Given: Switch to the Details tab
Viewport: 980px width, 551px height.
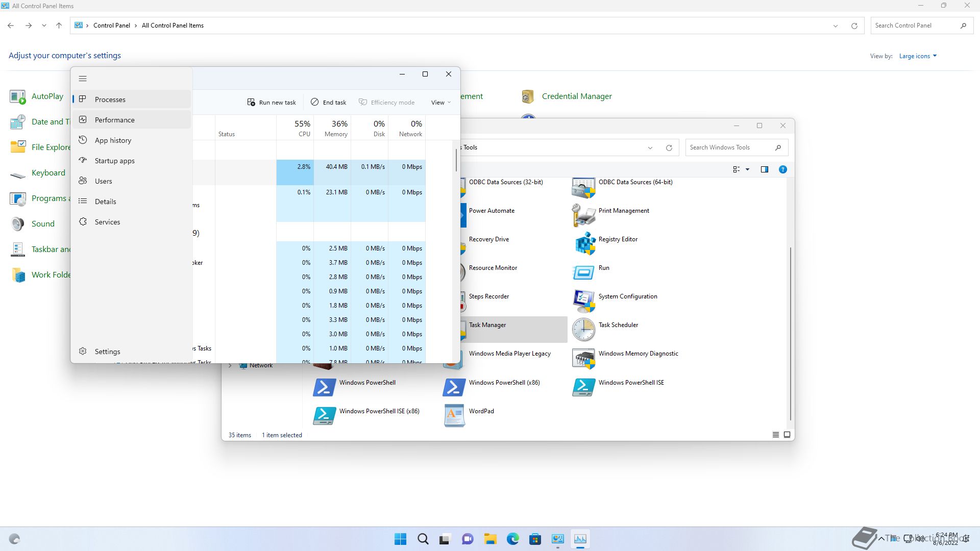Looking at the screenshot, I should tap(132, 202).
